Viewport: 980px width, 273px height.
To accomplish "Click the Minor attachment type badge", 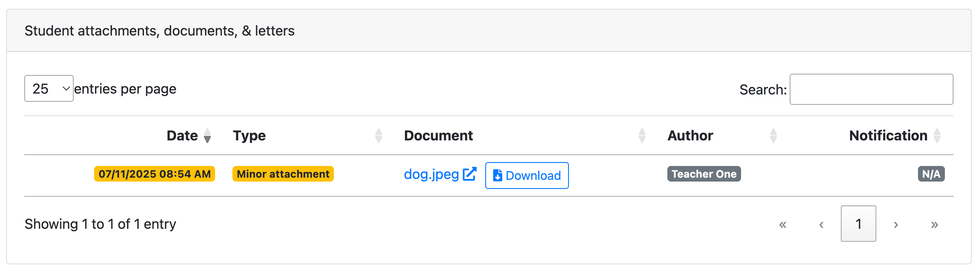I will click(x=283, y=174).
